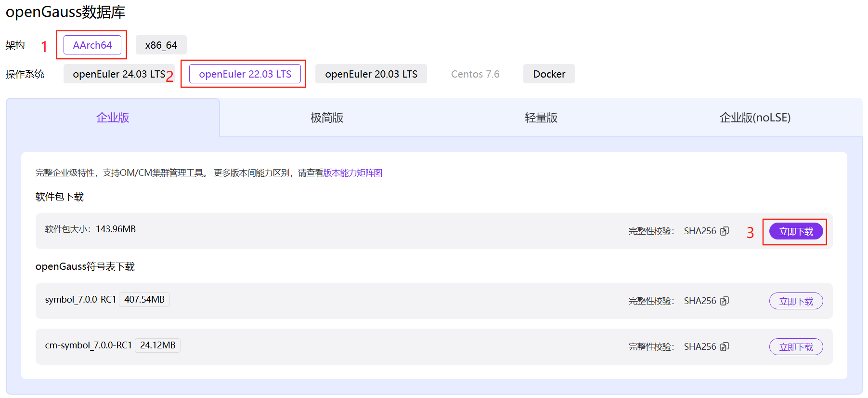
Task: Copy SHA256 for cm-symbol_7.0.0-RC1
Action: [x=725, y=346]
